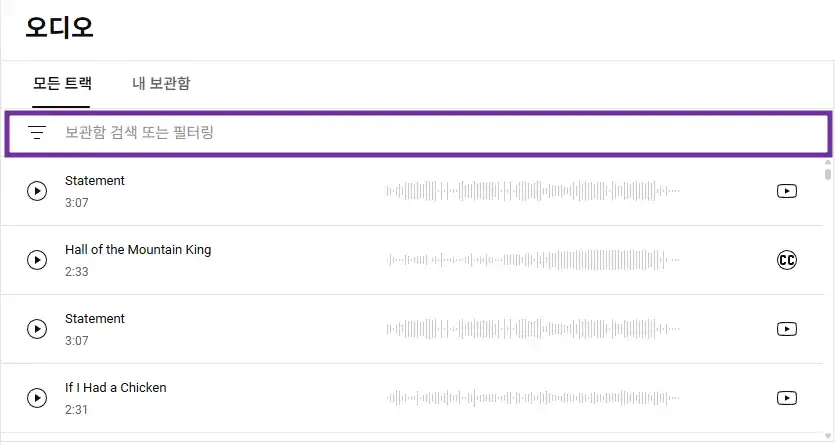Select the Hall of the Mountain King title
Viewport: 835px width, 445px height.
coord(138,250)
